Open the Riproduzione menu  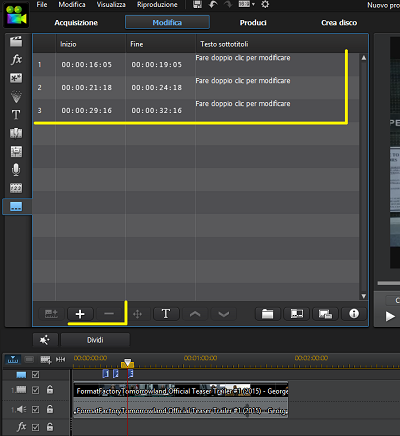157,5
